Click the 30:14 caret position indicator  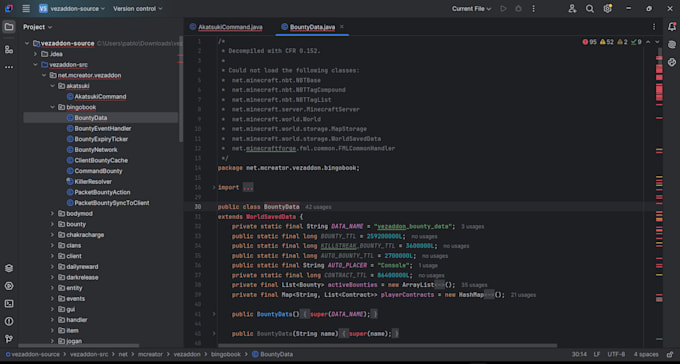pyautogui.click(x=579, y=354)
